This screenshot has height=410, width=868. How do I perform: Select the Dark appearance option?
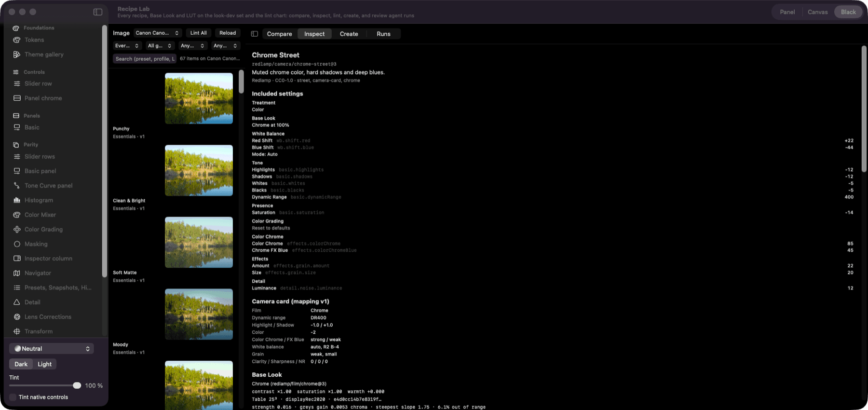pyautogui.click(x=21, y=364)
